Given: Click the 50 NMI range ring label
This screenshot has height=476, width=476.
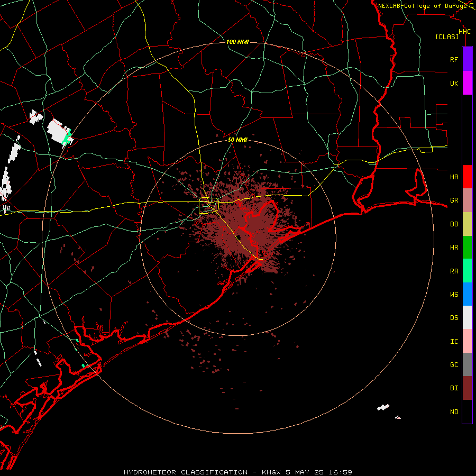Looking at the screenshot, I should click(x=237, y=140).
